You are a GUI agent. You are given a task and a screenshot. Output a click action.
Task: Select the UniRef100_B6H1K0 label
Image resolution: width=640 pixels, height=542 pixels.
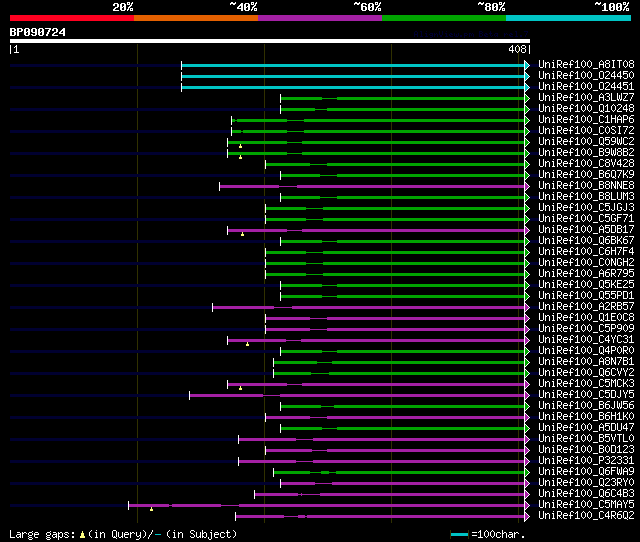586,417
